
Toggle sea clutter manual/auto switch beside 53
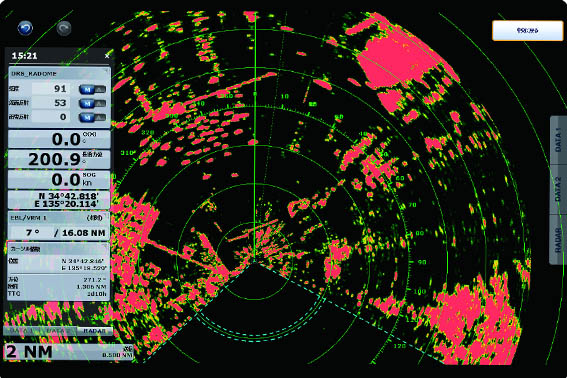(92, 103)
